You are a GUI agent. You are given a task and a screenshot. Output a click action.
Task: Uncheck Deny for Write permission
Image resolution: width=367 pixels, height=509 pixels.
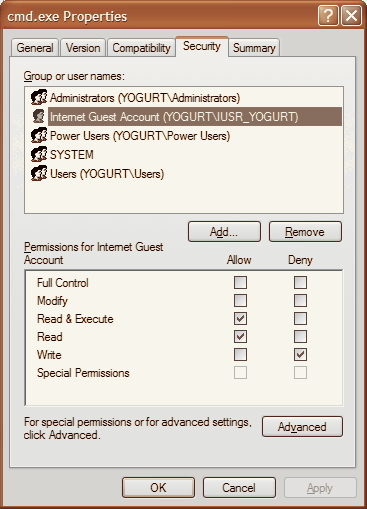point(300,354)
